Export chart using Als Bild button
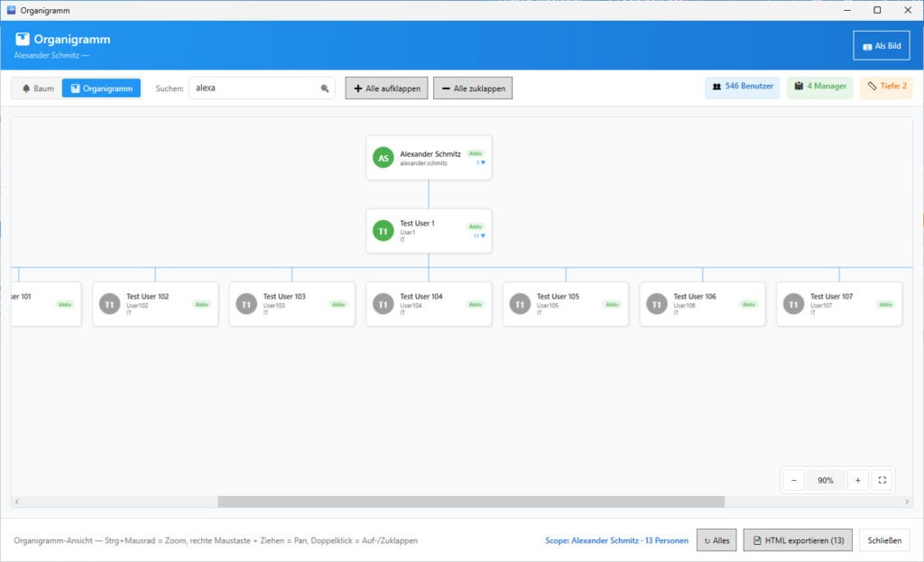Image resolution: width=924 pixels, height=562 pixels. [x=881, y=46]
